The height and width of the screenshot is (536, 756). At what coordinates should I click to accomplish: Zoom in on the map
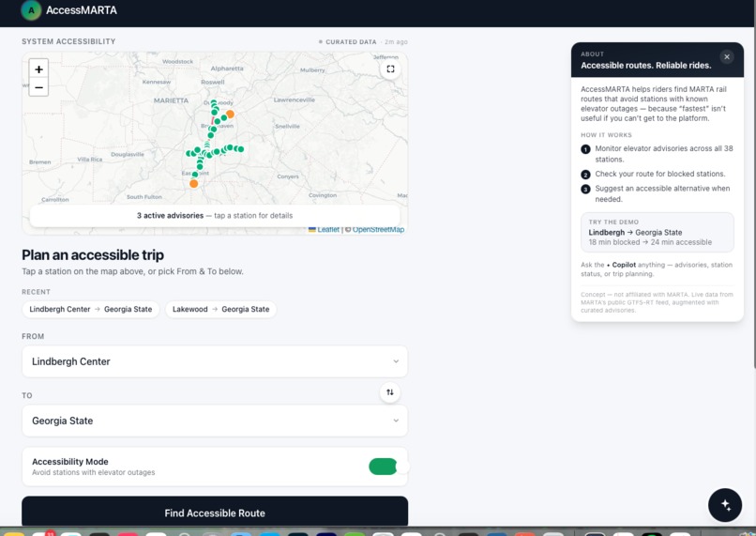[x=38, y=69]
